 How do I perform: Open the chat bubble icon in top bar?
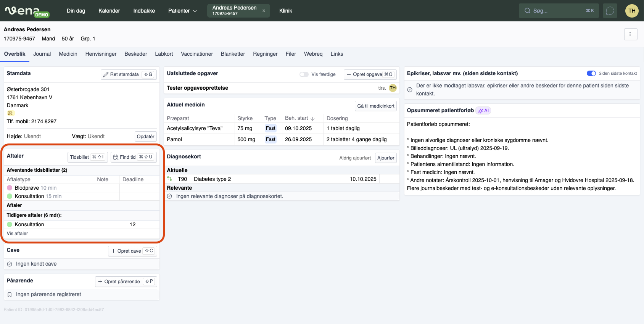[610, 11]
